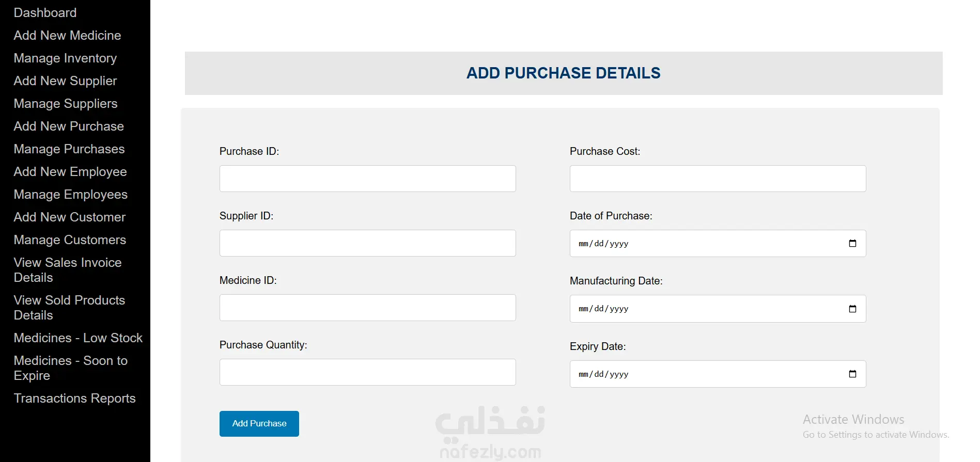Viewport: 980px width, 462px height.
Task: Open the Add New Supplier link
Action: [65, 81]
